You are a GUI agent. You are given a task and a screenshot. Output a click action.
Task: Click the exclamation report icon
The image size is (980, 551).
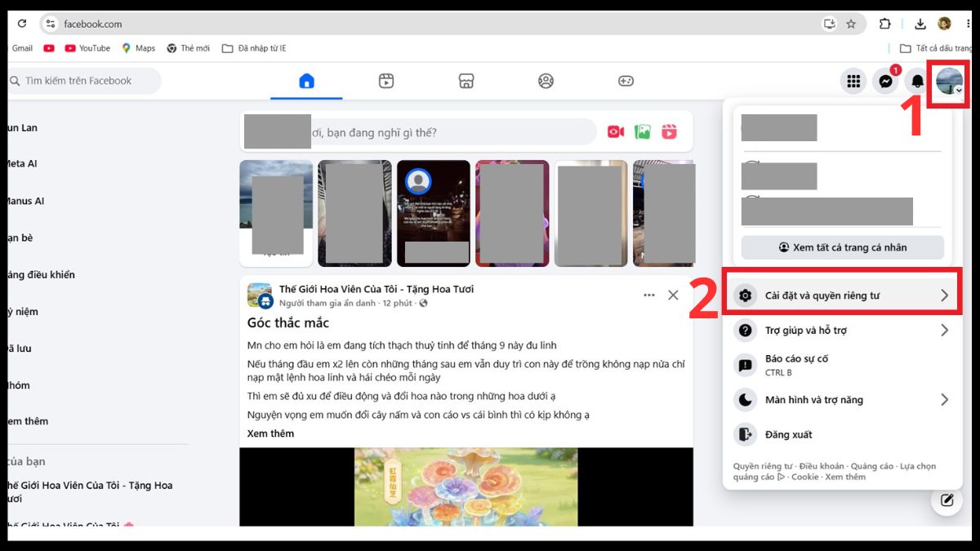pyautogui.click(x=745, y=365)
